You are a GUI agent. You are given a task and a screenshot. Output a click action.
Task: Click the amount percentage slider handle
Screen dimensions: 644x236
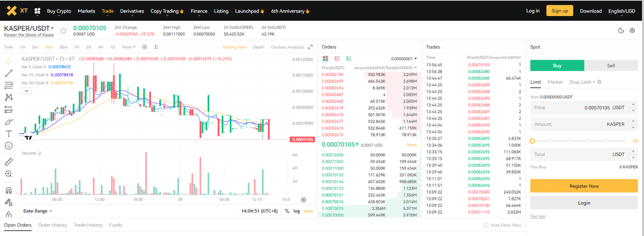coord(532,141)
